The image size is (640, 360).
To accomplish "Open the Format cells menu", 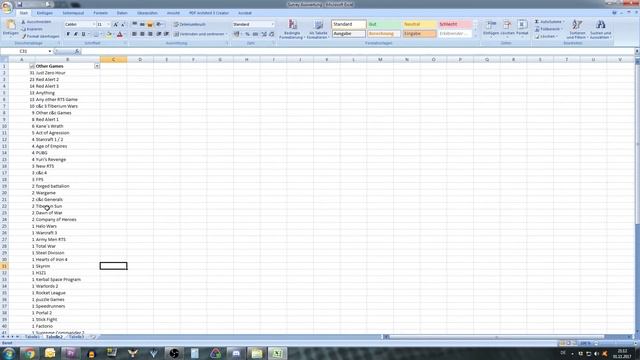I will tap(522, 27).
